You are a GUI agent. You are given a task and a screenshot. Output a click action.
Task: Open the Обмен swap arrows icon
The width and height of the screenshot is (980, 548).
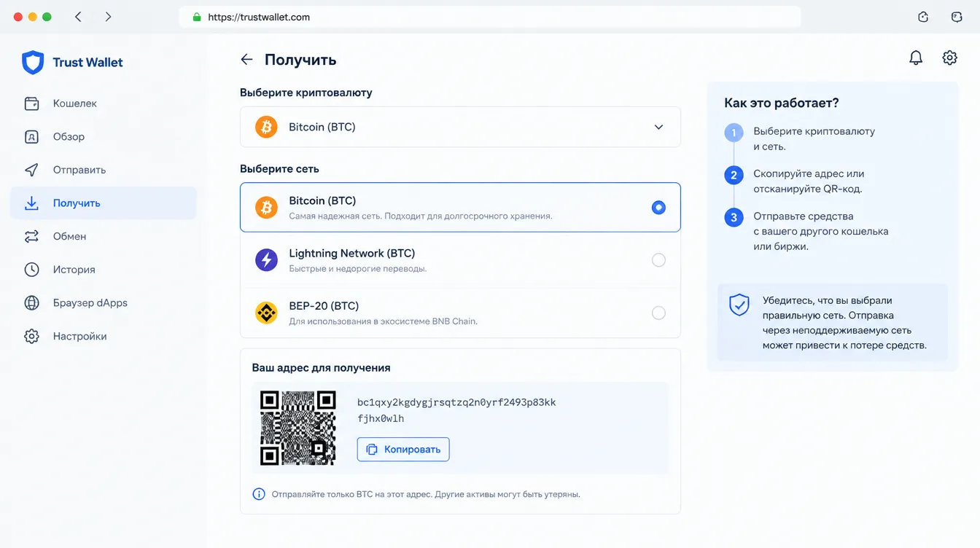coord(31,236)
